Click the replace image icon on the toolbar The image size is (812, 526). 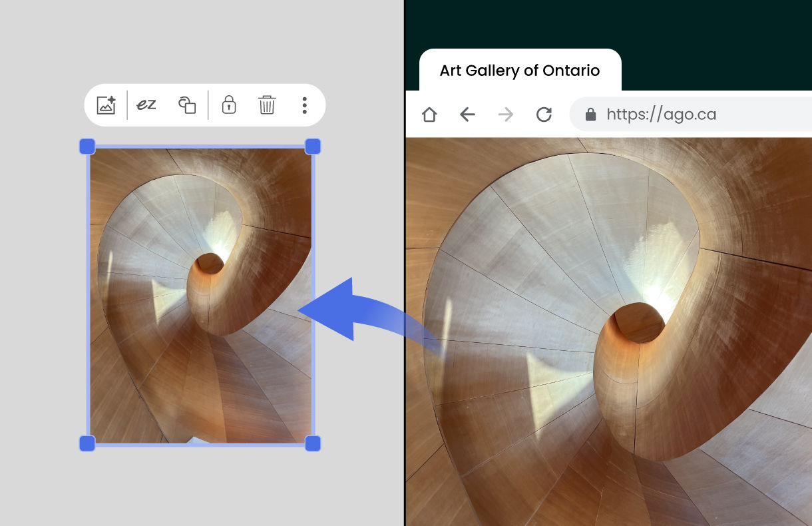pyautogui.click(x=106, y=105)
